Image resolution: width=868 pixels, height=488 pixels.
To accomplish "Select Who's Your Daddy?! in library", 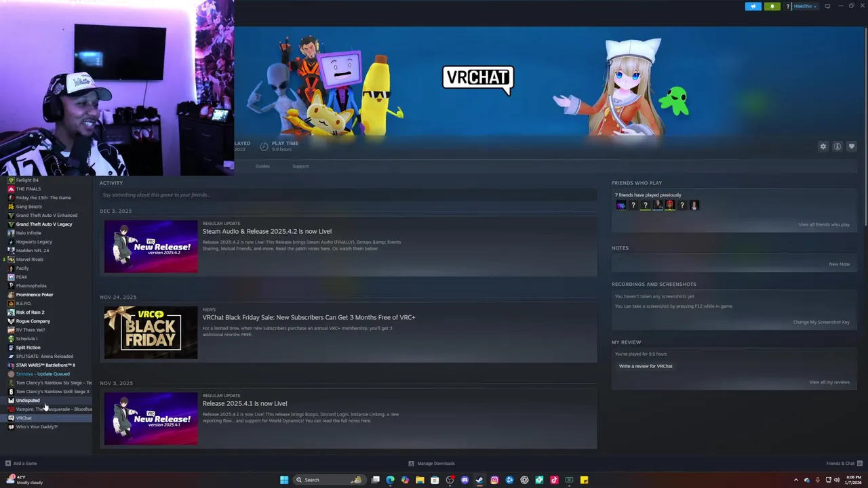I will click(37, 427).
